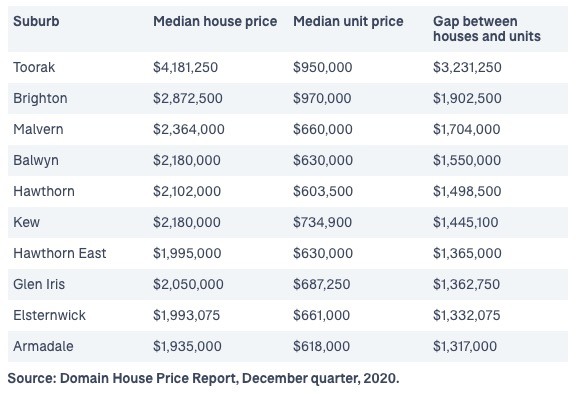This screenshot has height=394, width=582.
Task: Select Brighton in the suburb column
Action: click(40, 98)
